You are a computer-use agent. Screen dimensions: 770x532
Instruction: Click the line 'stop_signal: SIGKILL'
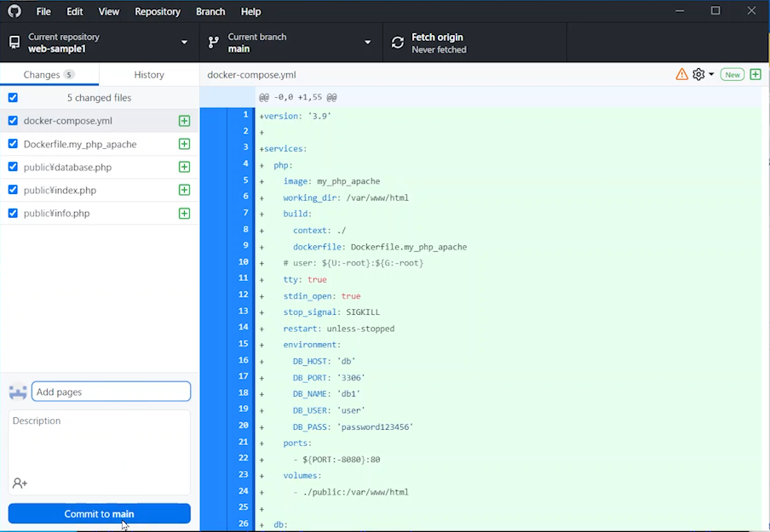click(331, 312)
